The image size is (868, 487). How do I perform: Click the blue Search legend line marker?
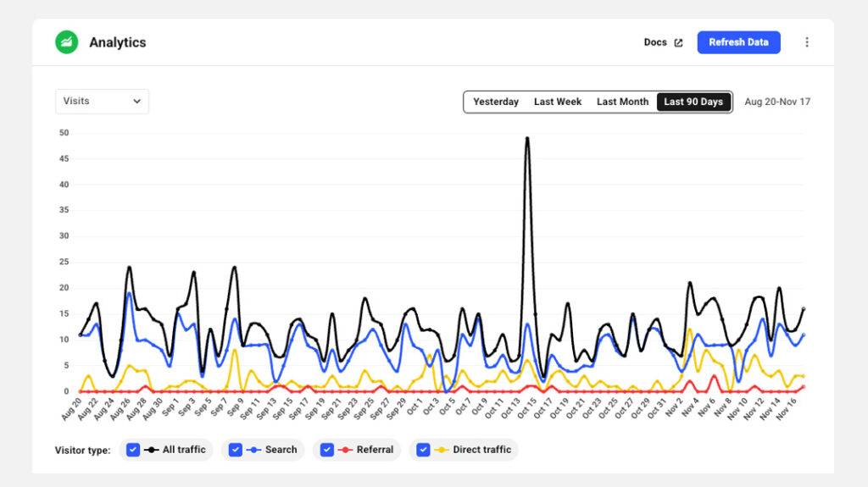[x=253, y=450]
